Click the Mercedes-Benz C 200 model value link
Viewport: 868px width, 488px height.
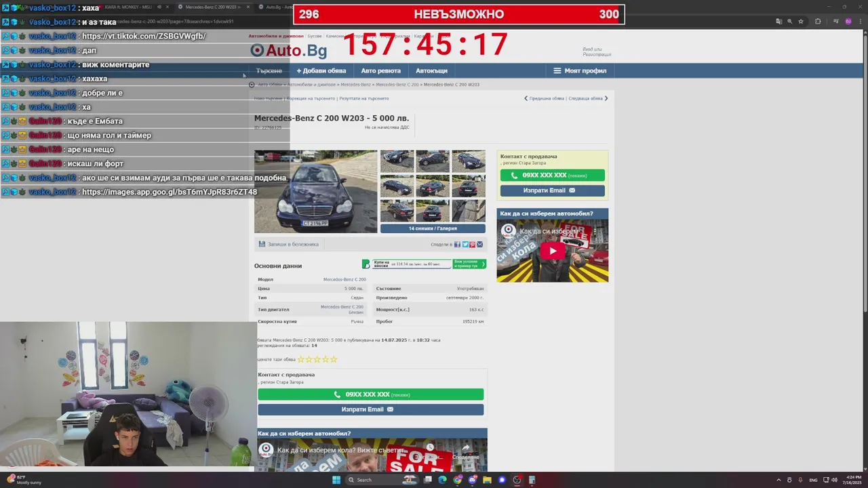pyautogui.click(x=344, y=279)
